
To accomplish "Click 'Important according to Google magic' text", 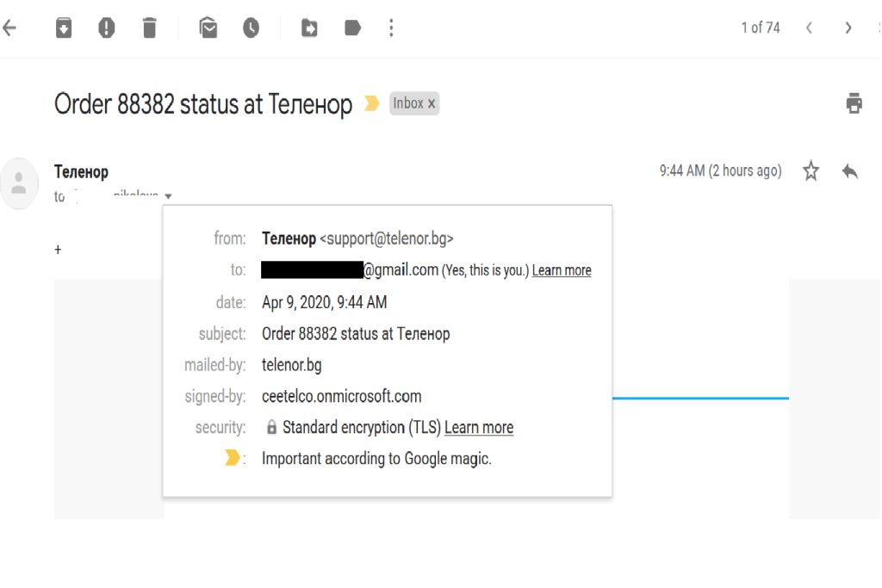I will pos(376,459).
